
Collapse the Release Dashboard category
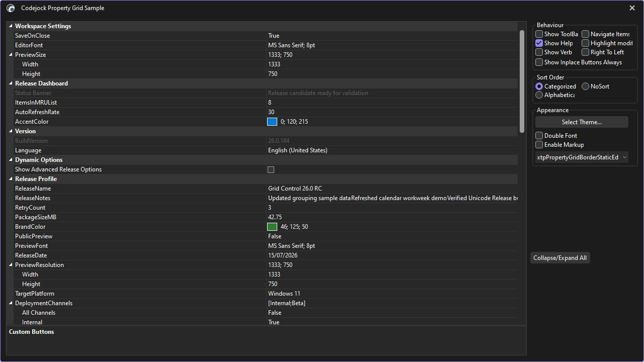click(11, 83)
